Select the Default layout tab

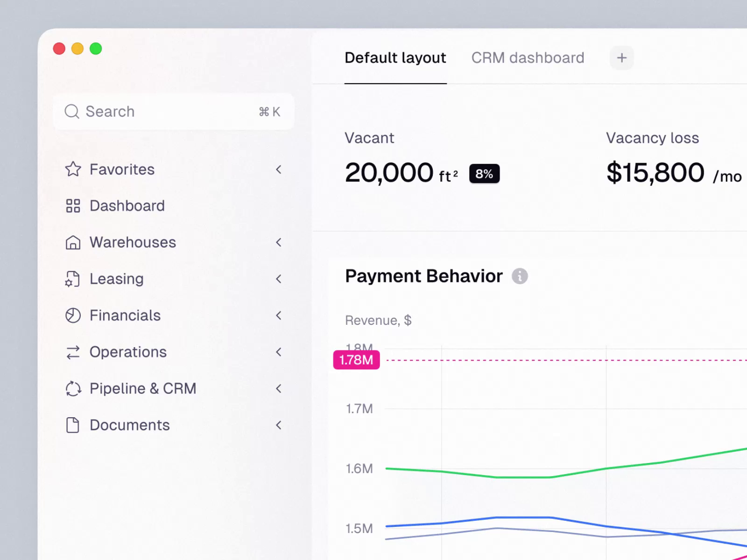(395, 57)
